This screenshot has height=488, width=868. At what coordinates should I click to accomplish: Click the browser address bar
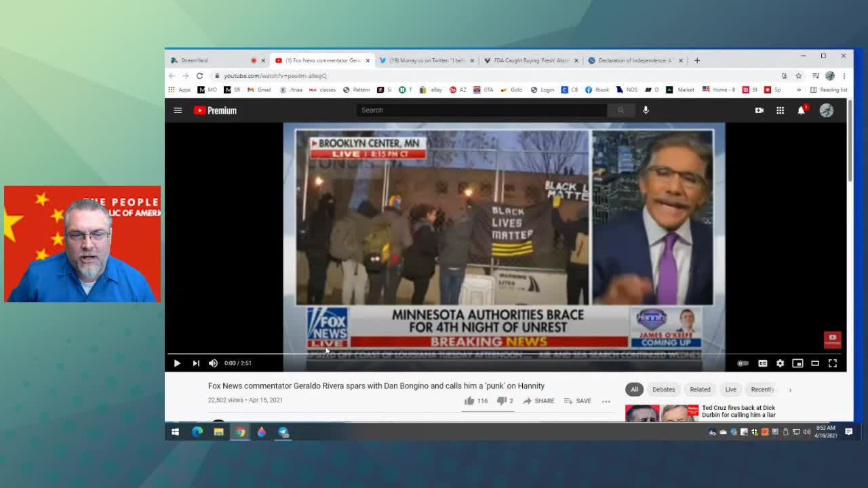(x=495, y=76)
